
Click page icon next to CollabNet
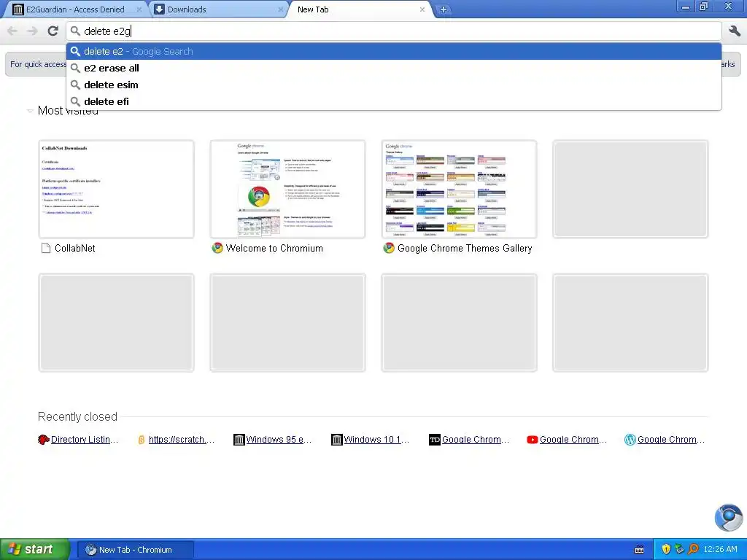point(46,248)
